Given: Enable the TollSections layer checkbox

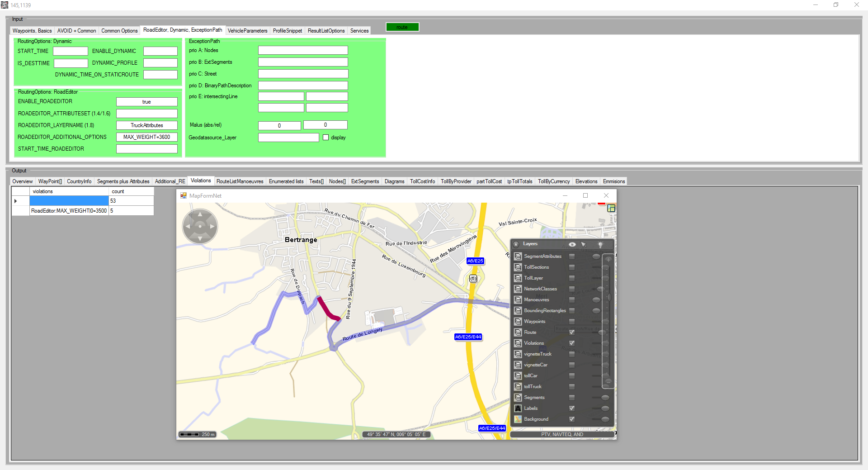Looking at the screenshot, I should click(x=572, y=267).
